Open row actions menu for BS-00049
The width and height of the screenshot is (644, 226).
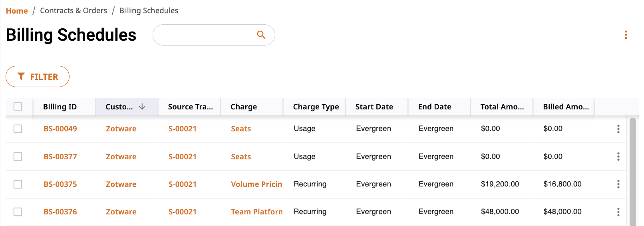(618, 129)
